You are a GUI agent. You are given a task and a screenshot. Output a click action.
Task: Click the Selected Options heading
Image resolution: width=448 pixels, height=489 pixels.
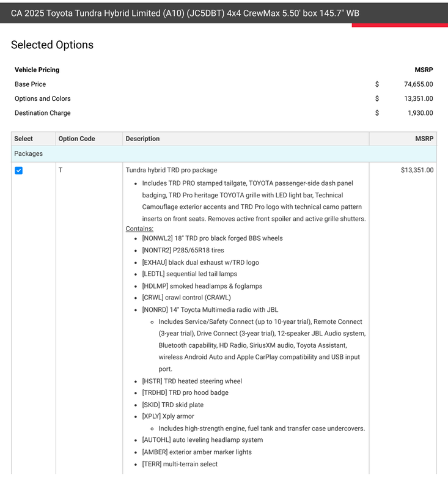pos(52,45)
